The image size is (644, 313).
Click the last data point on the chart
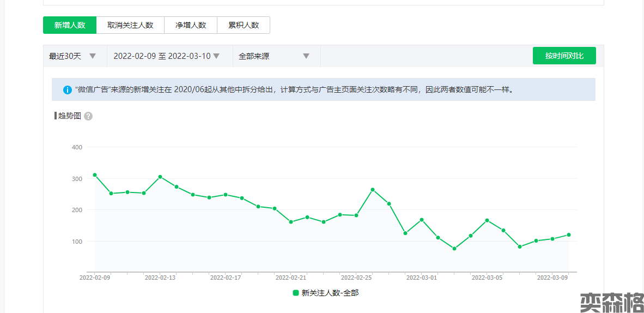(x=569, y=235)
